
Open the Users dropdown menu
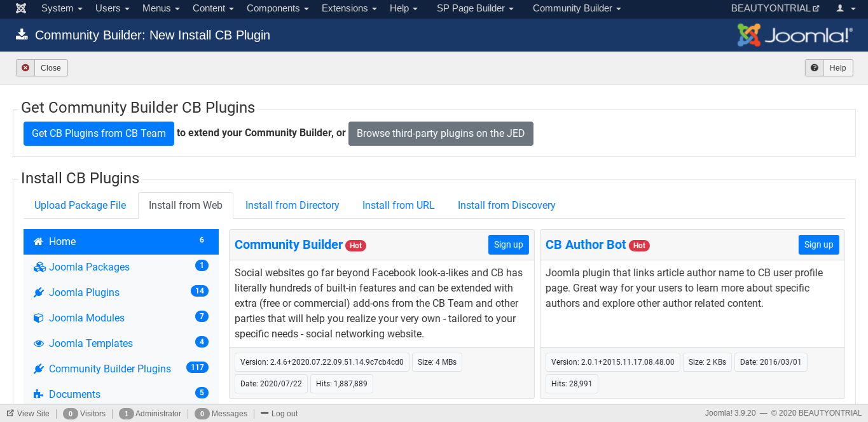pyautogui.click(x=113, y=8)
